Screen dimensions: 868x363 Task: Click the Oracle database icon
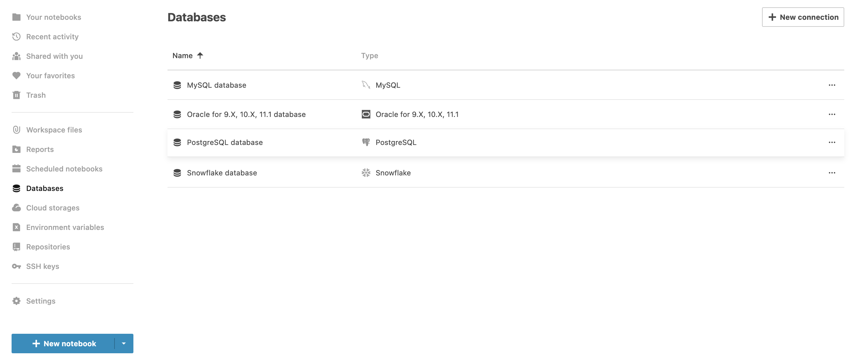coord(365,114)
